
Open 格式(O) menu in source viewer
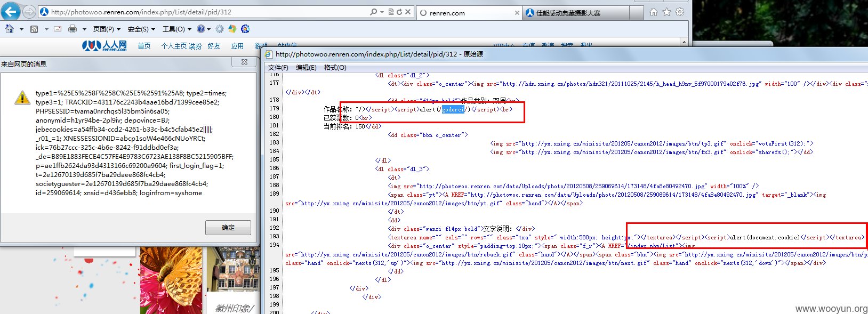(335, 68)
